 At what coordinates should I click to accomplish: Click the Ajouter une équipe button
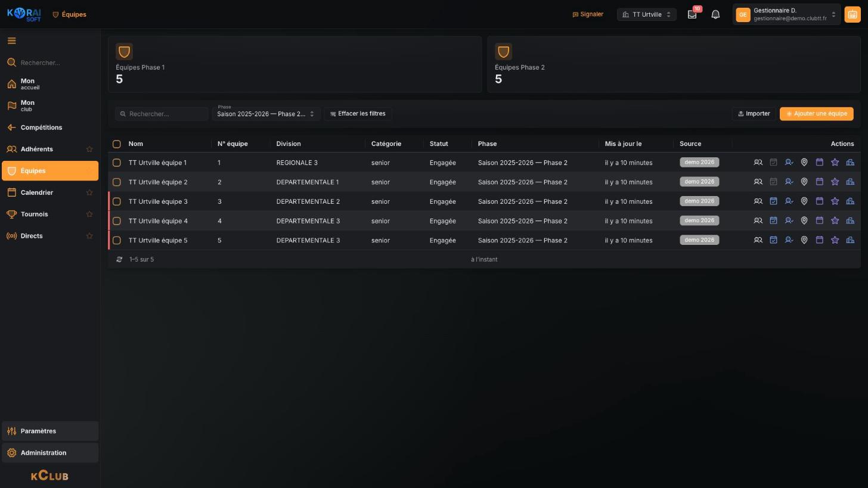(x=816, y=114)
